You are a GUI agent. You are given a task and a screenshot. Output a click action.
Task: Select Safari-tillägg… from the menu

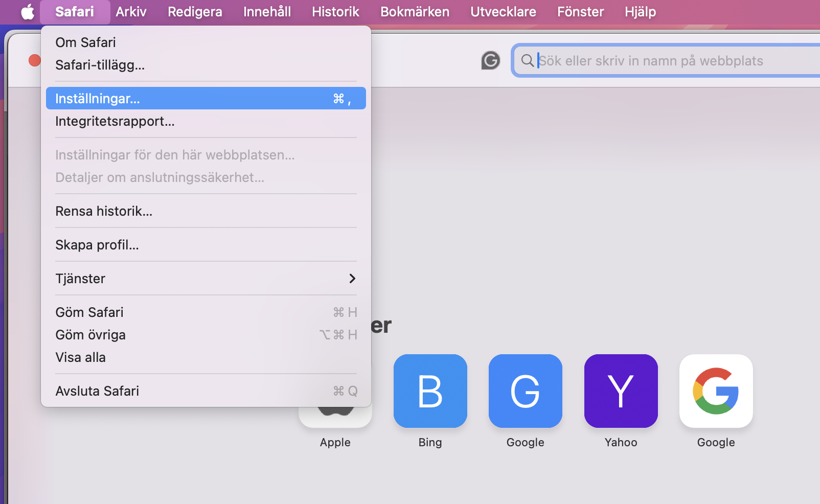tap(206, 65)
